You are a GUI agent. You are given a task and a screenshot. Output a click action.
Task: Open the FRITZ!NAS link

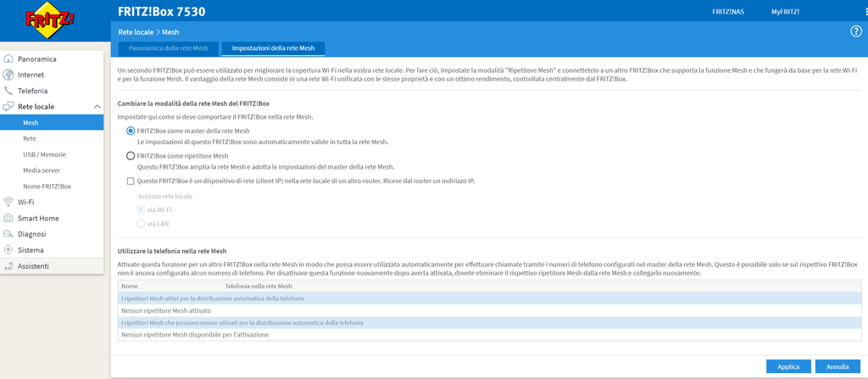tap(728, 12)
